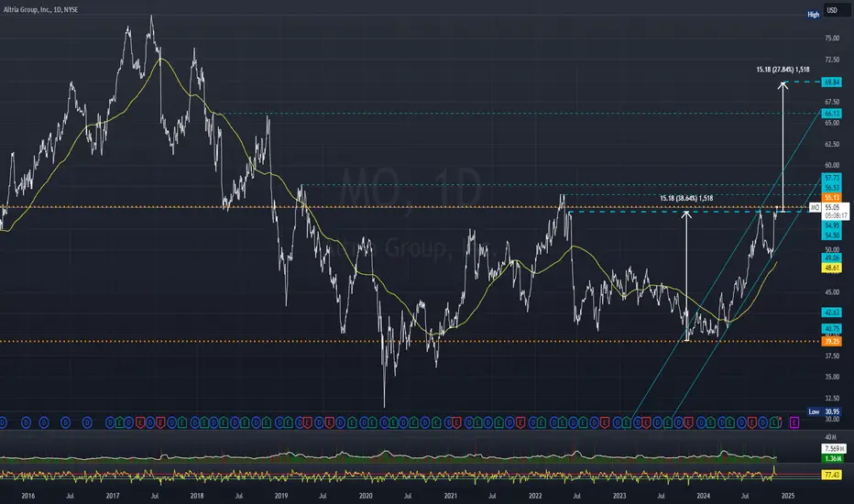Click the 40M volume axis label
The width and height of the screenshot is (854, 504).
[830, 437]
